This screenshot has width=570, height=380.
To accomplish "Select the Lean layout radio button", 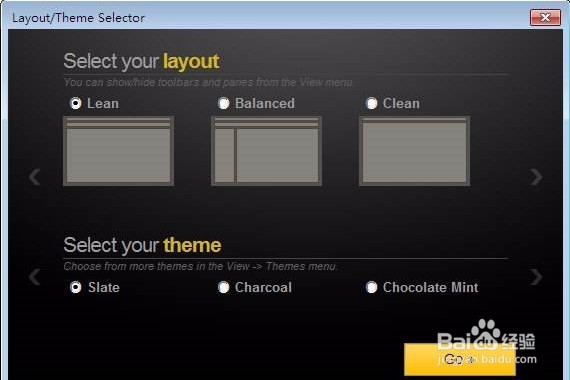I will click(x=76, y=104).
